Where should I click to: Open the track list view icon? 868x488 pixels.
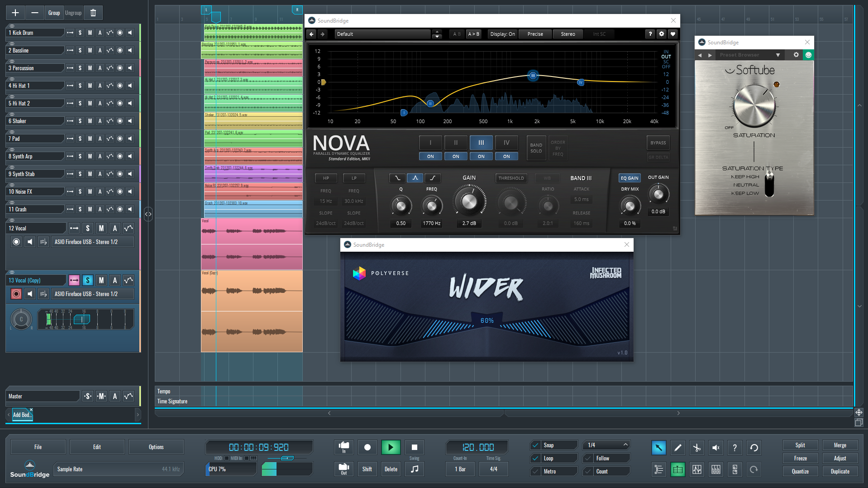tap(658, 469)
